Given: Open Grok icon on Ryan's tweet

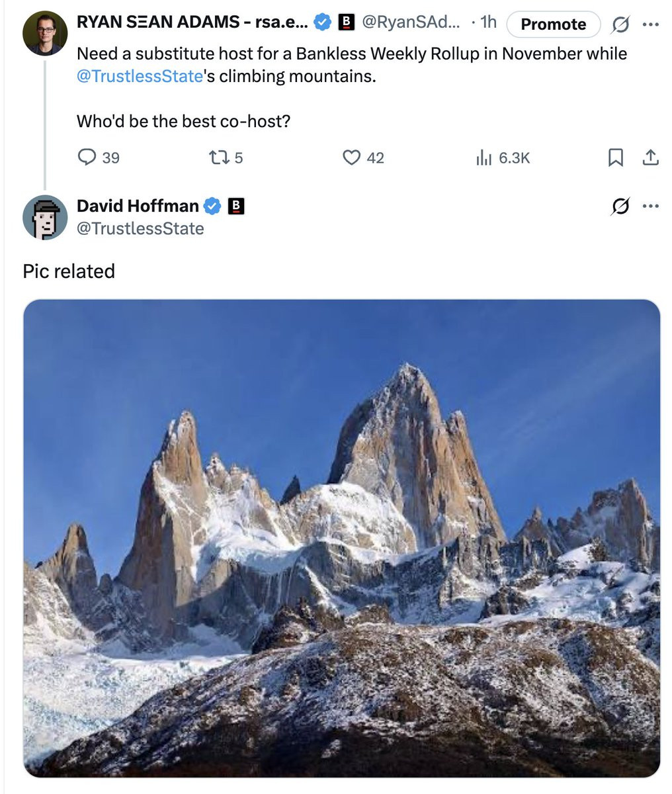Looking at the screenshot, I should pos(620,24).
